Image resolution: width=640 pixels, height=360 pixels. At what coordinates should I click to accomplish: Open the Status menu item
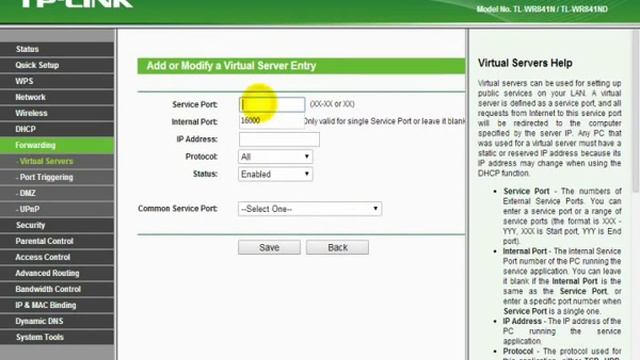(x=57, y=49)
